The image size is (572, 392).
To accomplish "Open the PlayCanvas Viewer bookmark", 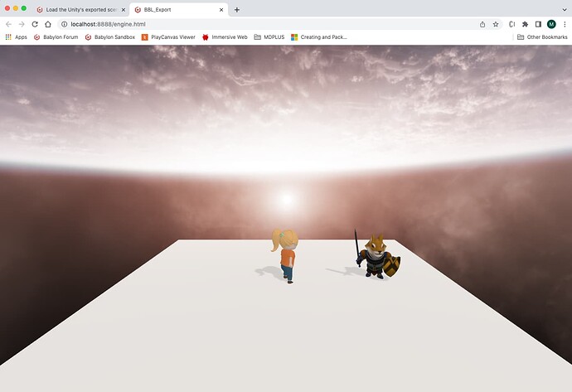I will (x=168, y=37).
